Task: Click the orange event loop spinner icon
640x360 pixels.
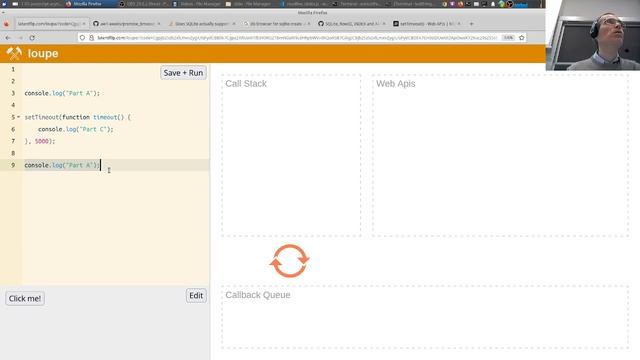Action: pyautogui.click(x=289, y=261)
